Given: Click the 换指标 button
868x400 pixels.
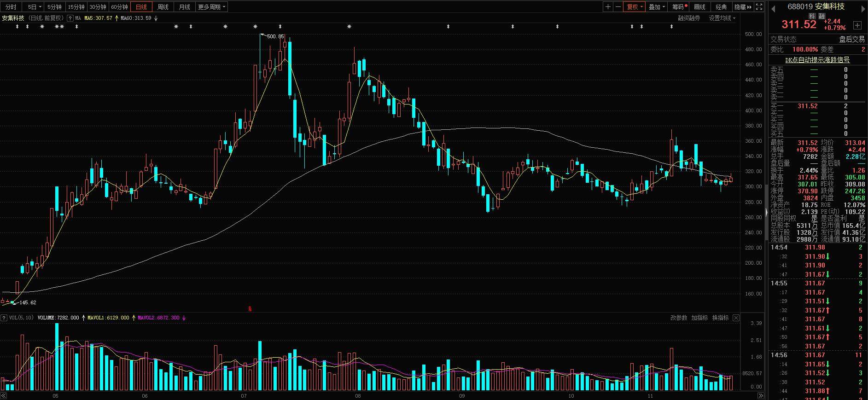Looking at the screenshot, I should (x=720, y=318).
